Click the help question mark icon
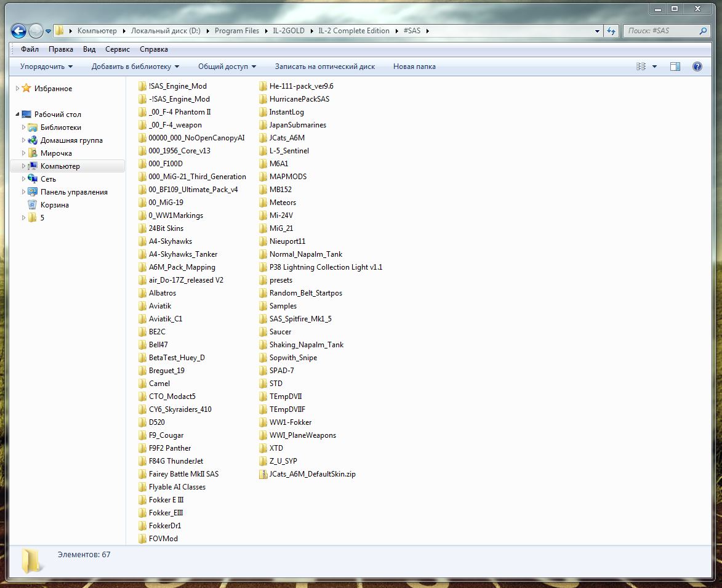The height and width of the screenshot is (588, 722). (x=697, y=66)
